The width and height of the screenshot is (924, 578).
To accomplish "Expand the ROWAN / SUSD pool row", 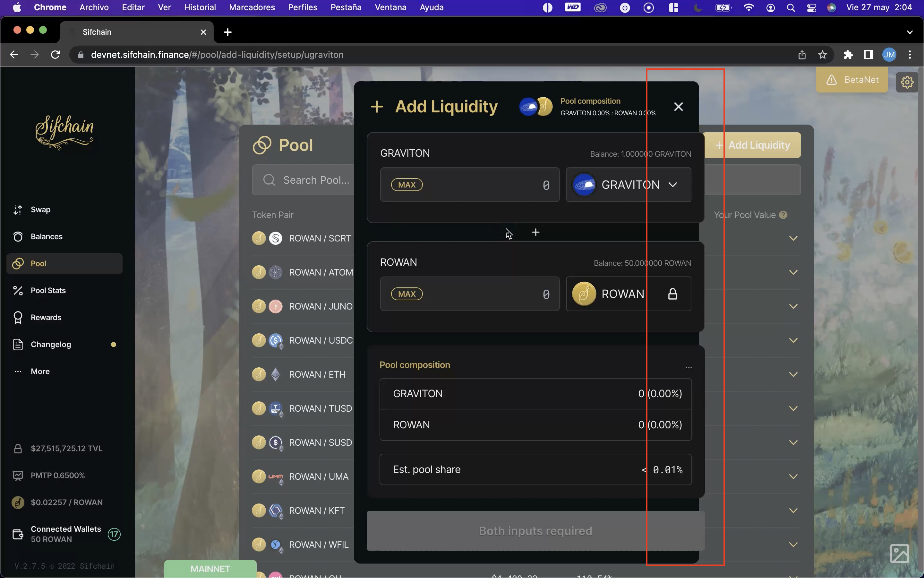I will point(793,443).
